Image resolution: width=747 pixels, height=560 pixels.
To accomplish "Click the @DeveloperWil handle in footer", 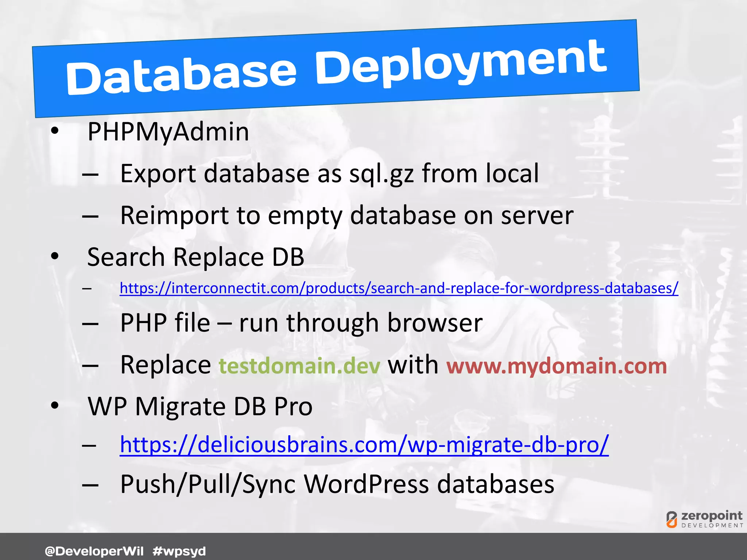I will (x=94, y=551).
